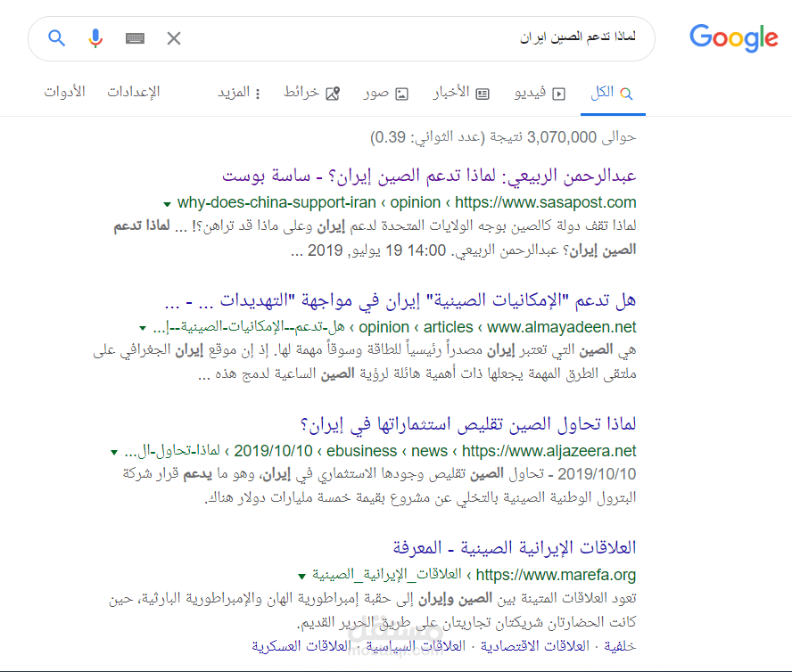Clear the search query with X
The image size is (792, 672).
[174, 38]
